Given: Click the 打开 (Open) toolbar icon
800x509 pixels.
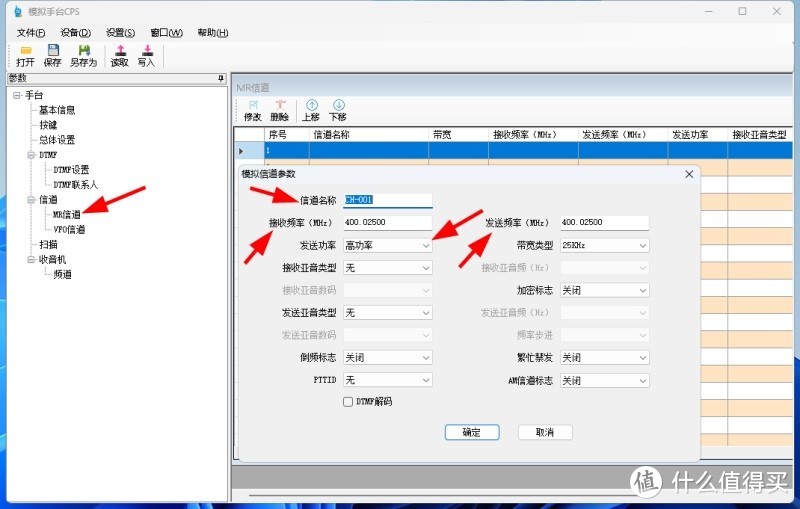Looking at the screenshot, I should click(x=25, y=55).
